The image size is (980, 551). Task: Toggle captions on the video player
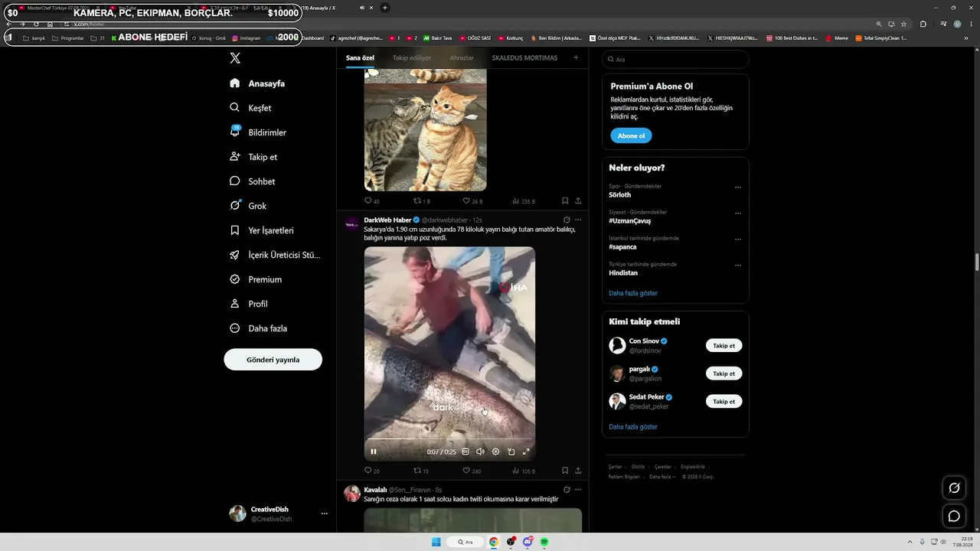[465, 452]
